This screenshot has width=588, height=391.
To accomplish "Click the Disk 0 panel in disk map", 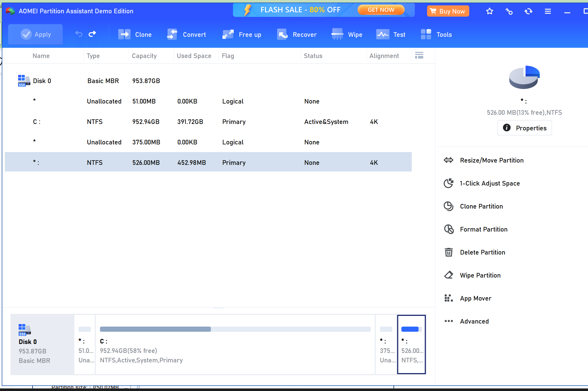I will click(x=42, y=344).
